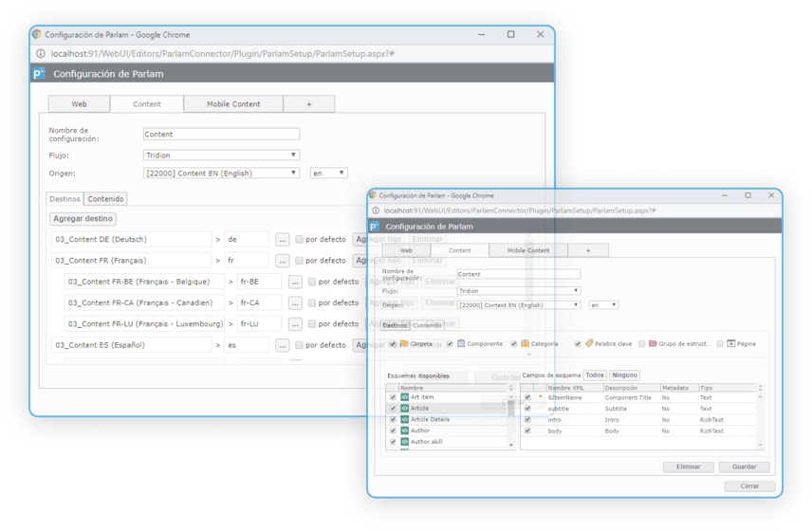Click the Componente item type icon

[460, 343]
